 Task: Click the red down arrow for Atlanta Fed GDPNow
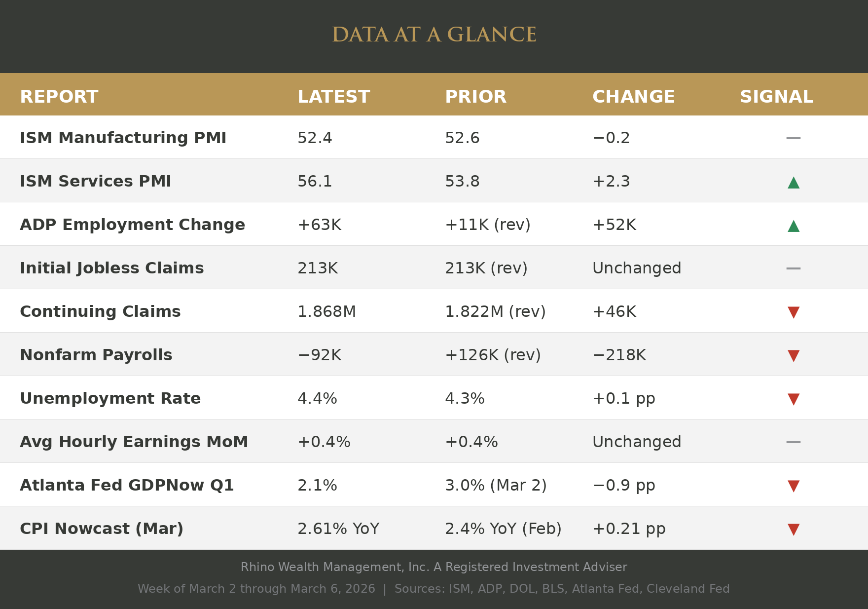coord(793,486)
